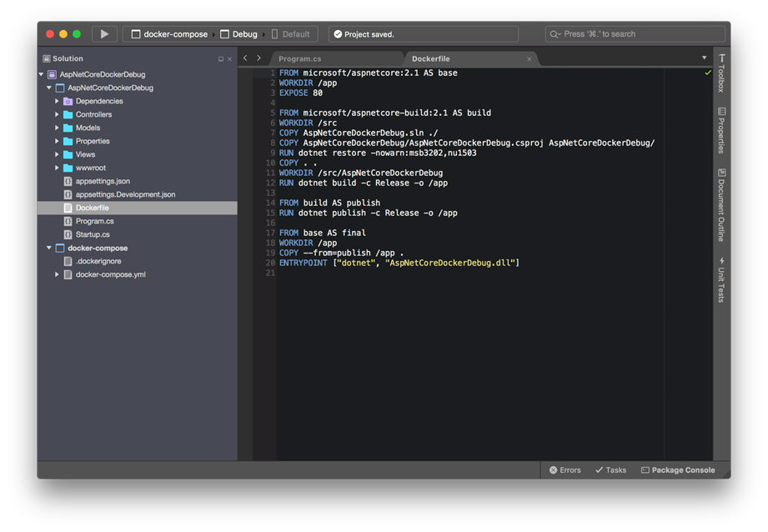Click the Project saved status message
The height and width of the screenshot is (532, 768).
pyautogui.click(x=364, y=34)
